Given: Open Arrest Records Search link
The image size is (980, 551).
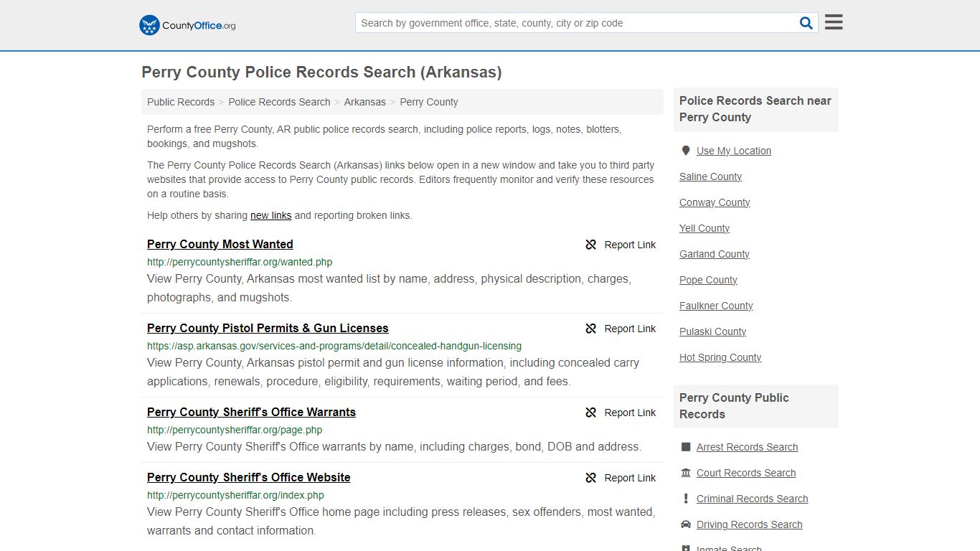Looking at the screenshot, I should click(747, 447).
